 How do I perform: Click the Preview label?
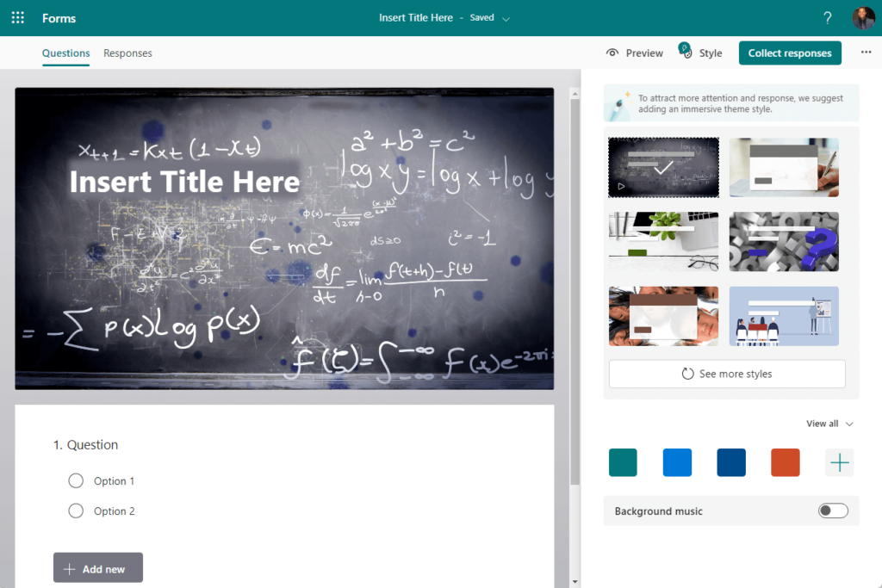click(x=644, y=53)
